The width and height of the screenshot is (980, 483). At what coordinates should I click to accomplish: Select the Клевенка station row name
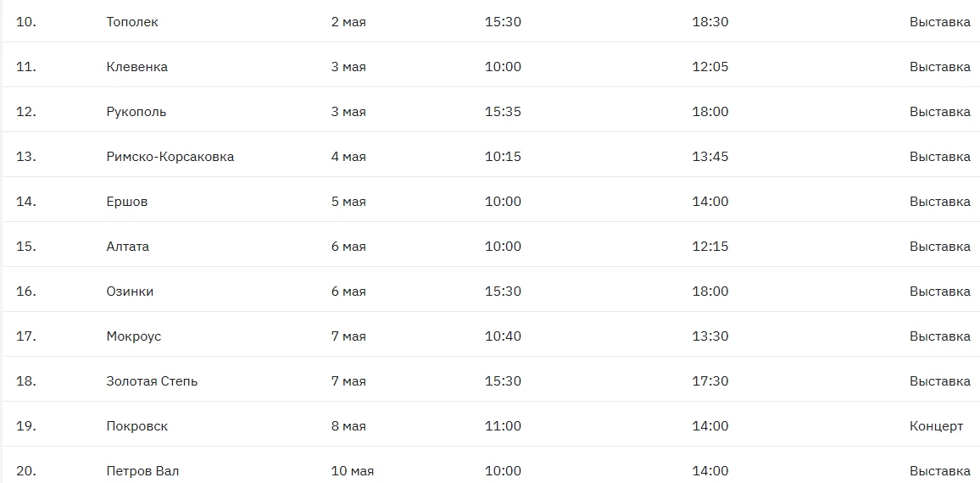point(137,67)
